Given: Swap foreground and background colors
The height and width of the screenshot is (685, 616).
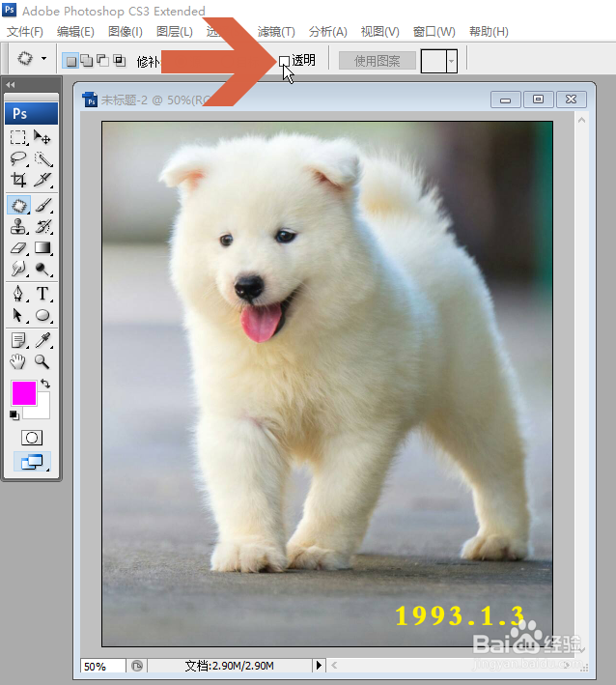Looking at the screenshot, I should pyautogui.click(x=45, y=384).
